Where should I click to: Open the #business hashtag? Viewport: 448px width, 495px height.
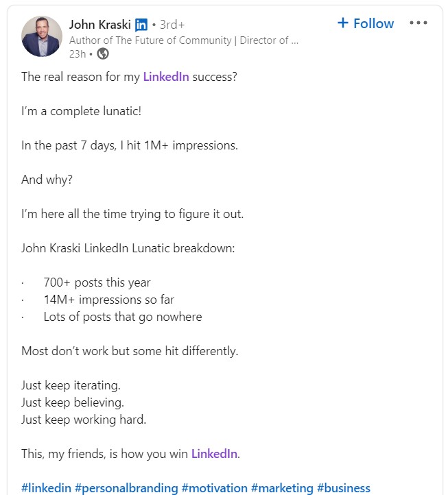(344, 488)
